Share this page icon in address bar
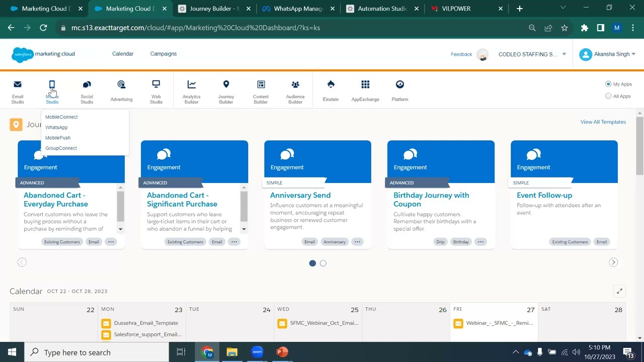The height and width of the screenshot is (362, 644). [548, 28]
